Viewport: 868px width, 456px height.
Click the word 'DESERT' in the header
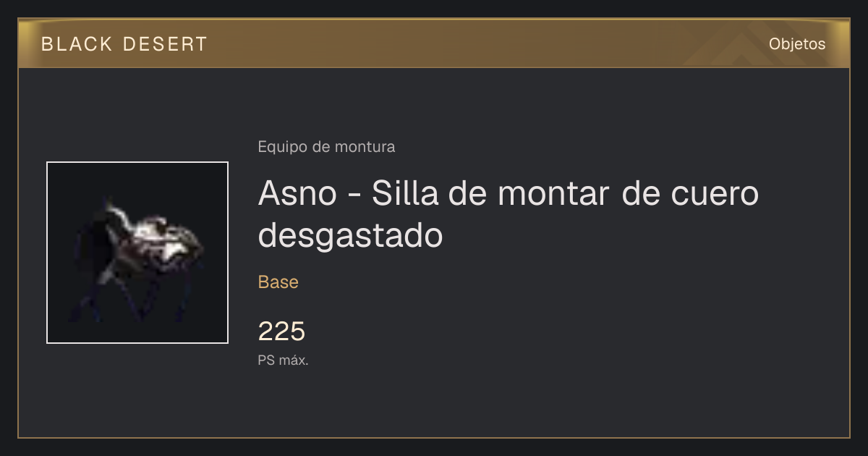pyautogui.click(x=166, y=44)
